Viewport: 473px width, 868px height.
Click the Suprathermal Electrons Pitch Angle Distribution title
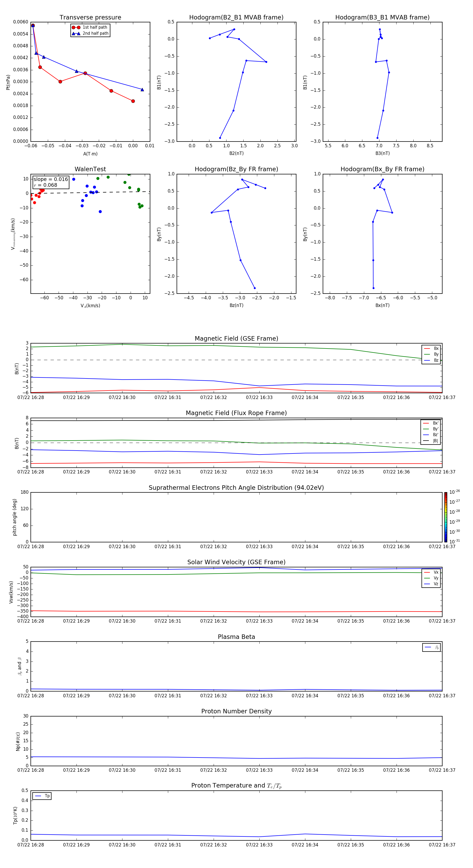236,488
